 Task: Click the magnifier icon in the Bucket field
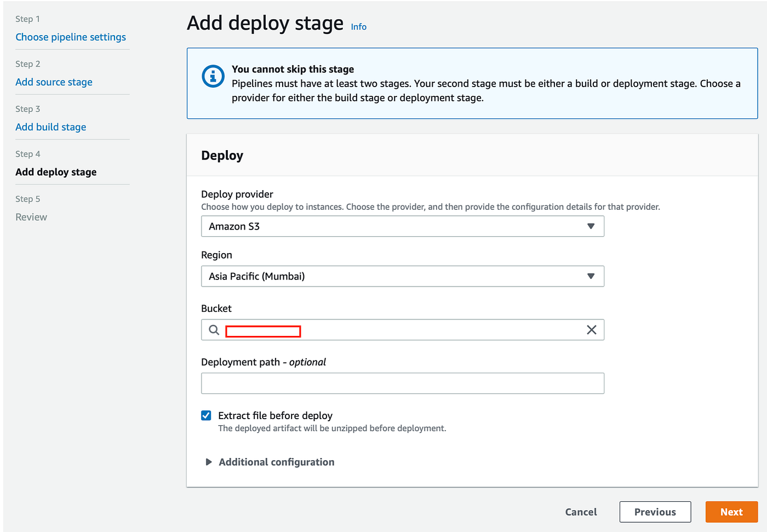point(214,330)
